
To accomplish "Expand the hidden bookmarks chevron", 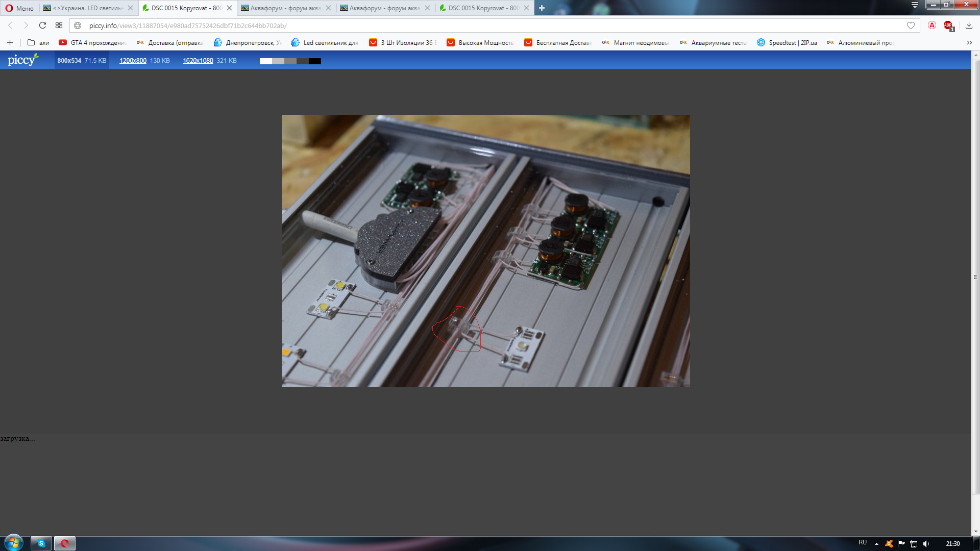I will pyautogui.click(x=969, y=43).
